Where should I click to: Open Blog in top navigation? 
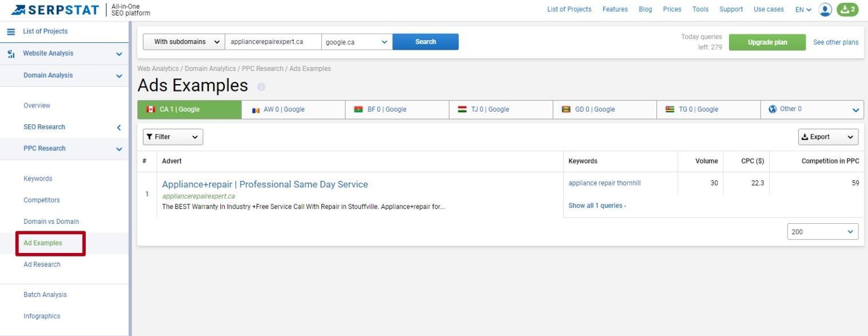pyautogui.click(x=645, y=9)
